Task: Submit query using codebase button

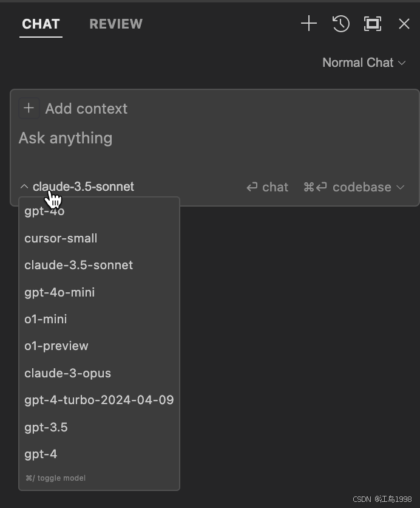Action: click(x=347, y=187)
